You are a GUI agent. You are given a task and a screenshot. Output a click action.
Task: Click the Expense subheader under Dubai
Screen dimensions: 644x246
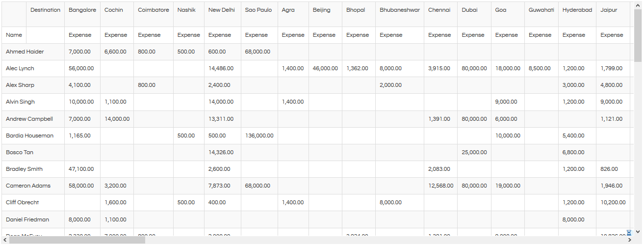(x=474, y=35)
